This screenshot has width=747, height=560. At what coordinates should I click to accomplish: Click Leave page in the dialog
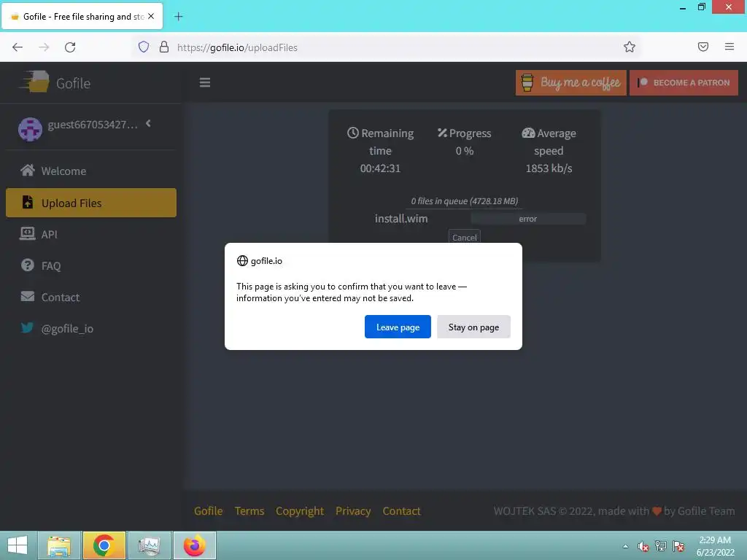coord(398,327)
